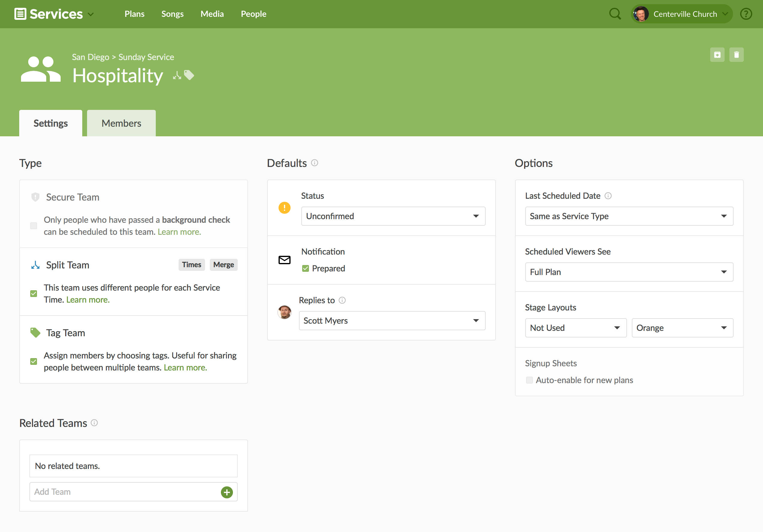Open the Replies to Scott Myers dropdown

[x=391, y=321]
